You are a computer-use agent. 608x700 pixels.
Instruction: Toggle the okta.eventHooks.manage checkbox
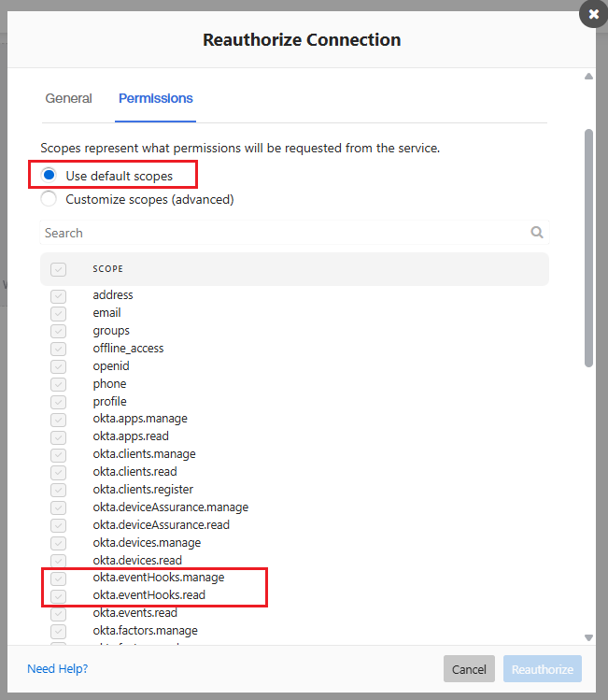[x=59, y=579]
